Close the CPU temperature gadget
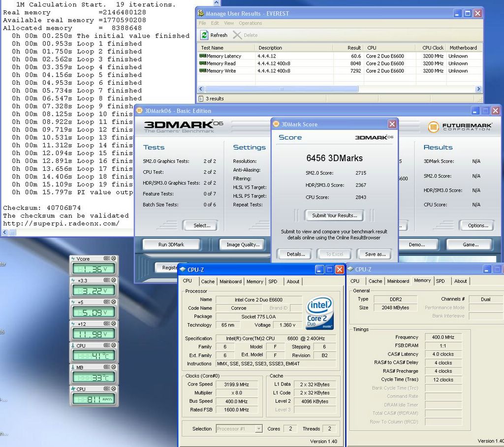 (x=114, y=346)
